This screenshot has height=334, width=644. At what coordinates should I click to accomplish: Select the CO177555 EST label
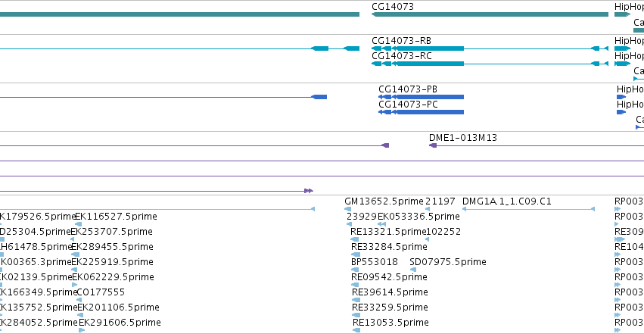(101, 292)
